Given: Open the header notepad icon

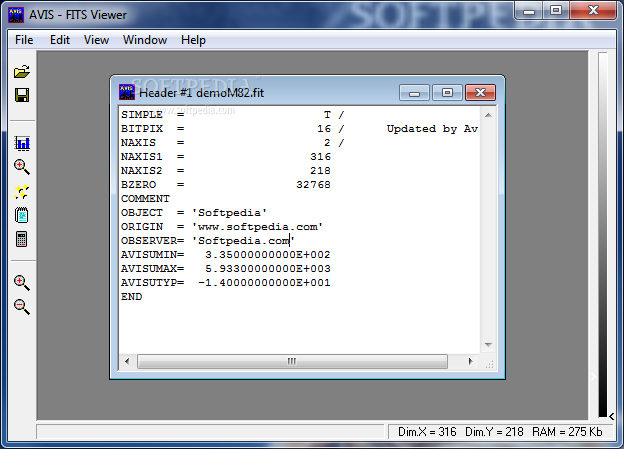Looking at the screenshot, I should [x=22, y=216].
